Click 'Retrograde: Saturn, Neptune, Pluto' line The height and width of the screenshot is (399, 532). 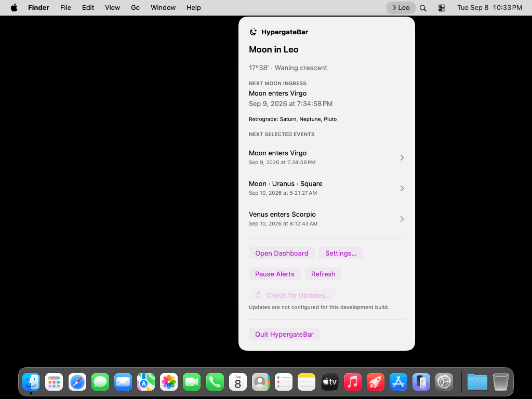point(292,119)
